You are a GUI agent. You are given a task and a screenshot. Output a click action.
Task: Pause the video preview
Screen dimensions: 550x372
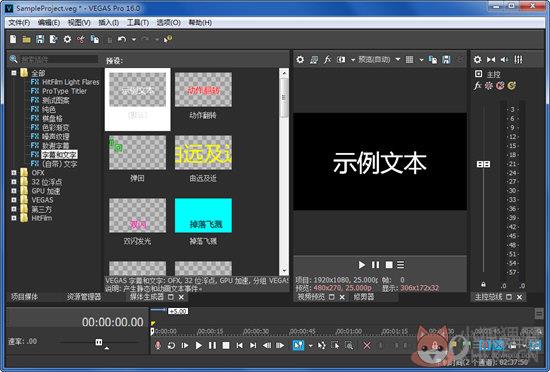click(375, 265)
